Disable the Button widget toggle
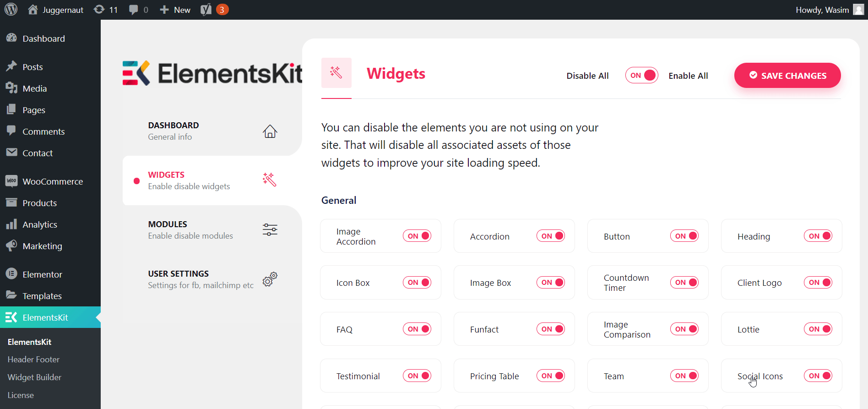This screenshot has height=409, width=868. coord(684,236)
